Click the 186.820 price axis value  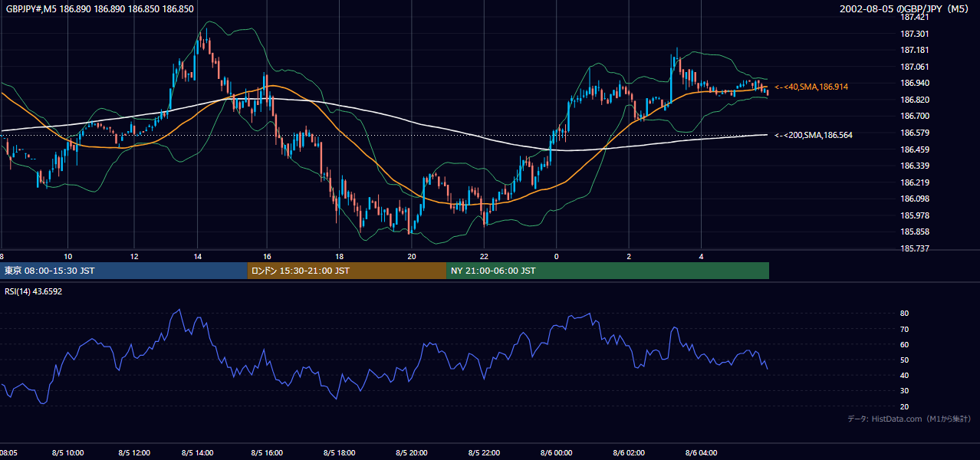click(915, 100)
